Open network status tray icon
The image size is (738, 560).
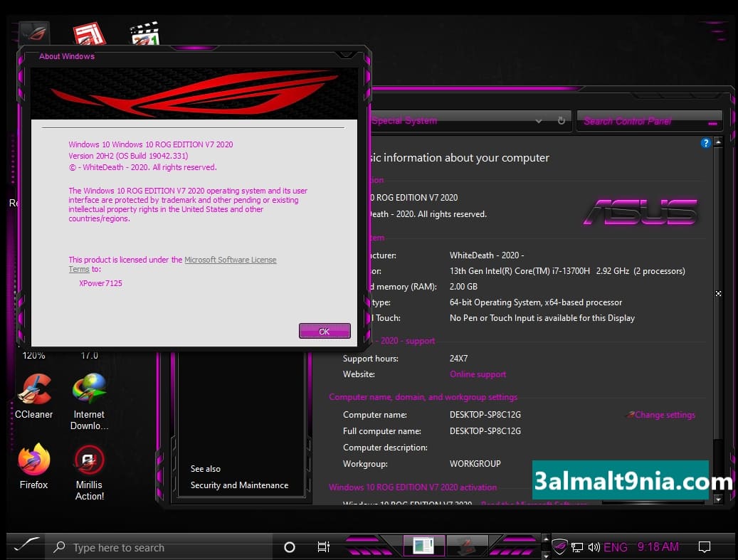(577, 546)
